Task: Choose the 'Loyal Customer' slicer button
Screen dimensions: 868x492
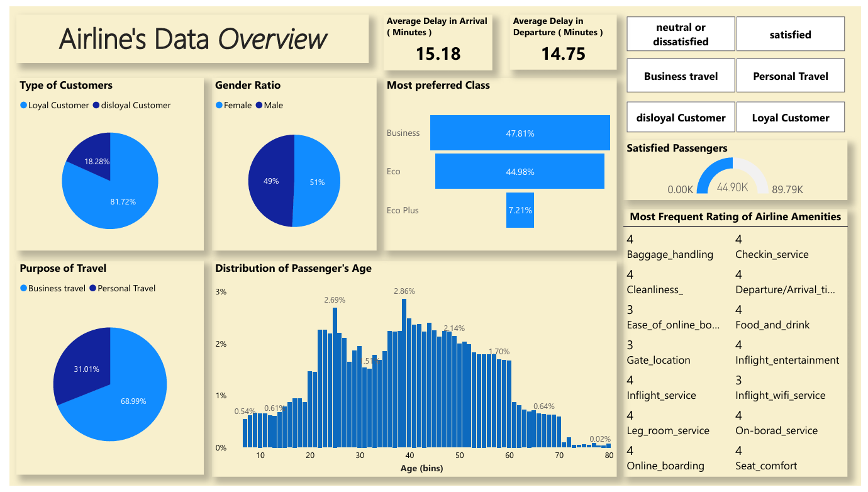Action: [790, 118]
